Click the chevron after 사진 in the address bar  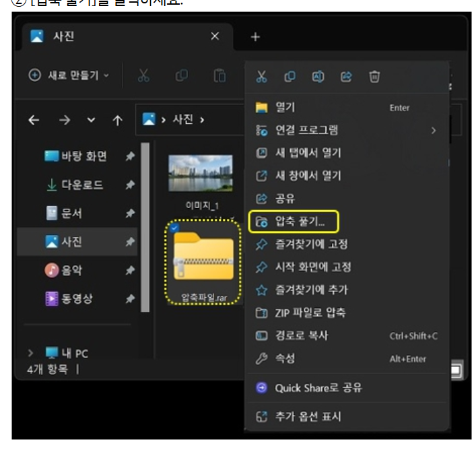click(x=202, y=121)
